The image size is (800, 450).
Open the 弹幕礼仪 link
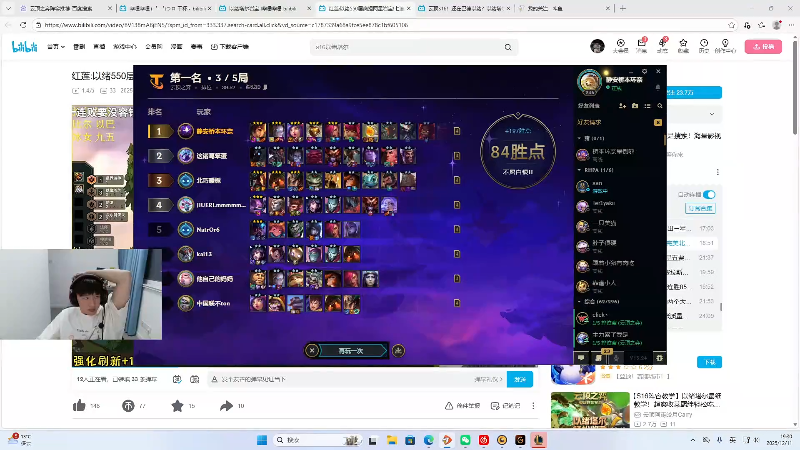pos(488,379)
